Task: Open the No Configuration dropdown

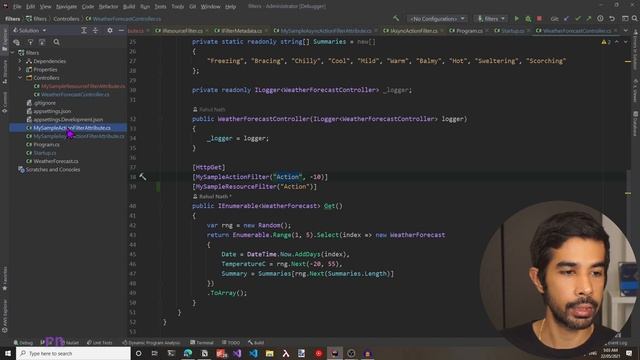Action: click(436, 19)
